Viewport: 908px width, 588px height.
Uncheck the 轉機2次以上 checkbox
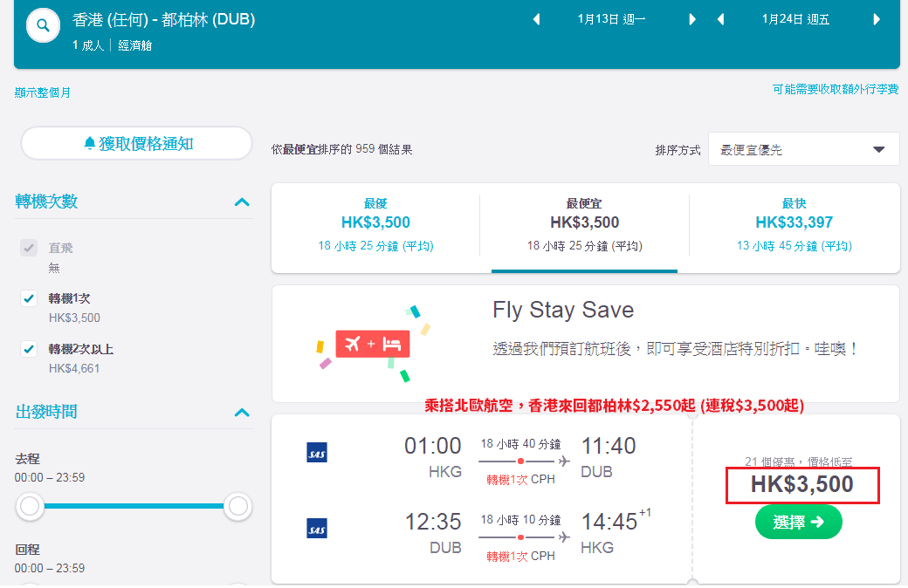pyautogui.click(x=29, y=349)
